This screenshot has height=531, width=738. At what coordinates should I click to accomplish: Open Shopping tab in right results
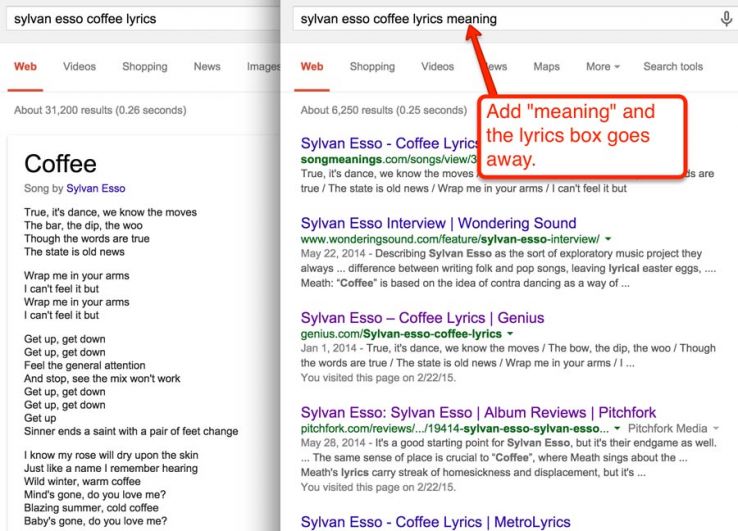pos(372,67)
